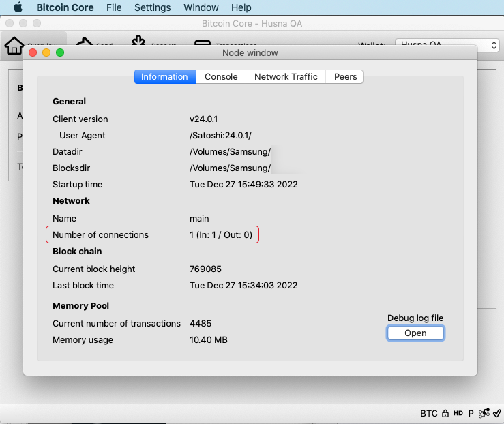Click the User Agent label

(83, 136)
